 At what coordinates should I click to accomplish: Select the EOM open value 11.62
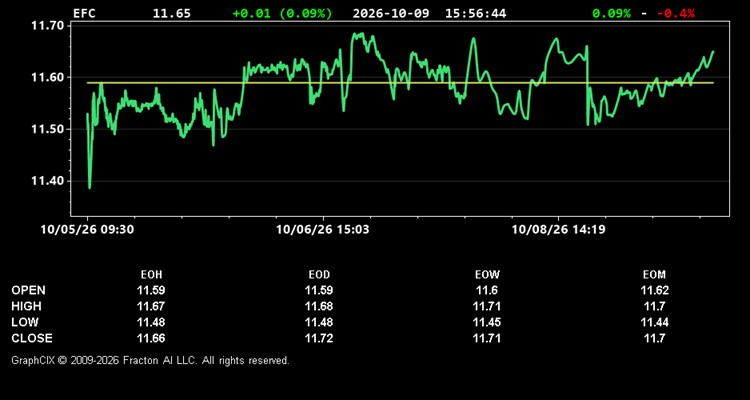pyautogui.click(x=654, y=290)
